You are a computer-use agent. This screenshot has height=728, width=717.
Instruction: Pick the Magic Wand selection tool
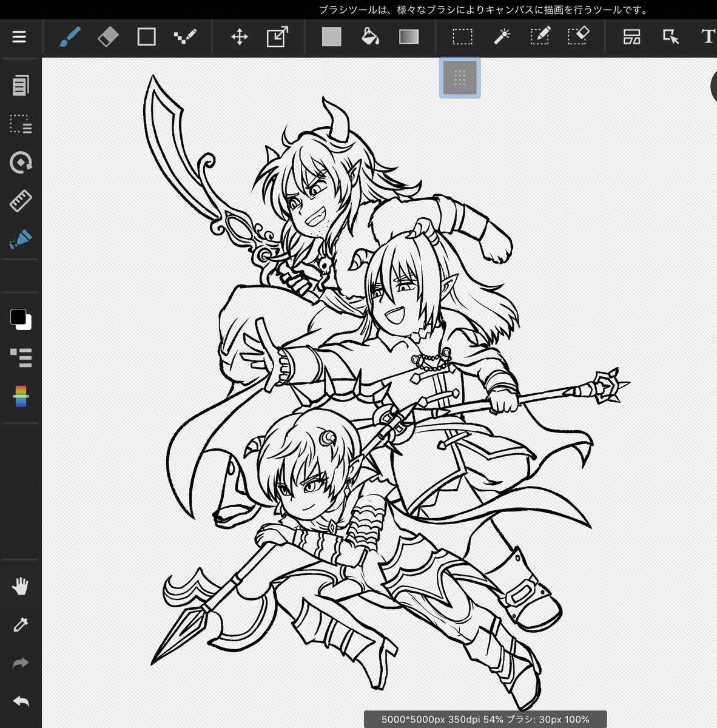tap(502, 37)
